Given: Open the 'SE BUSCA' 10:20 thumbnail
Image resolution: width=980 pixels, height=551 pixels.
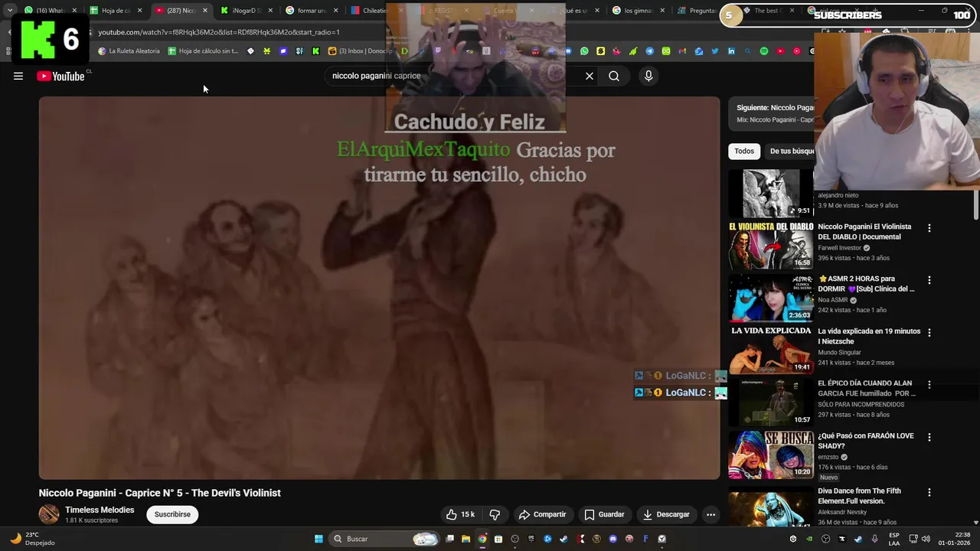Looking at the screenshot, I should (x=770, y=455).
